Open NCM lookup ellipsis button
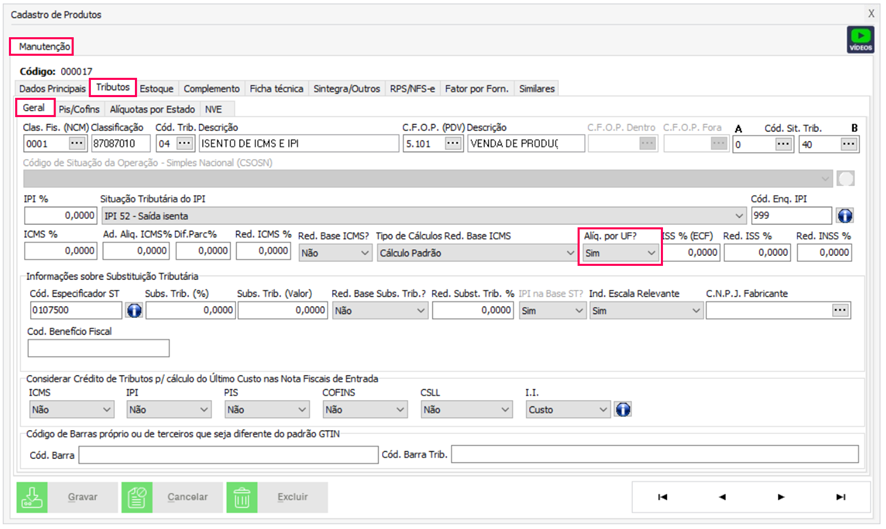Image resolution: width=886 pixels, height=529 pixels. 77,144
